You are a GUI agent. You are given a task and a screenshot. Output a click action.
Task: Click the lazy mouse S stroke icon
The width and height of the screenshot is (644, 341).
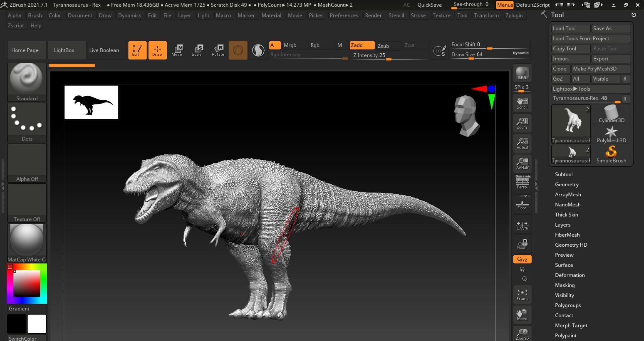[x=439, y=51]
